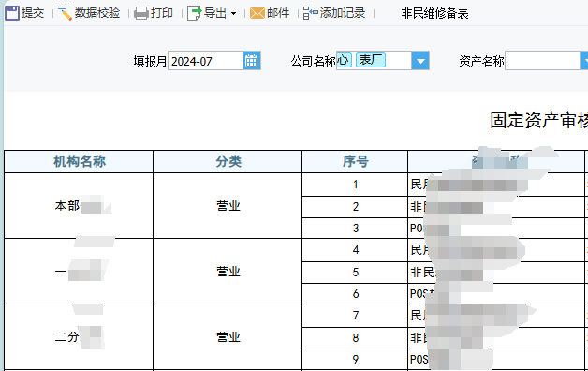This screenshot has height=371, width=588.
Task: Select sequence number 5 cell
Action: click(x=355, y=273)
